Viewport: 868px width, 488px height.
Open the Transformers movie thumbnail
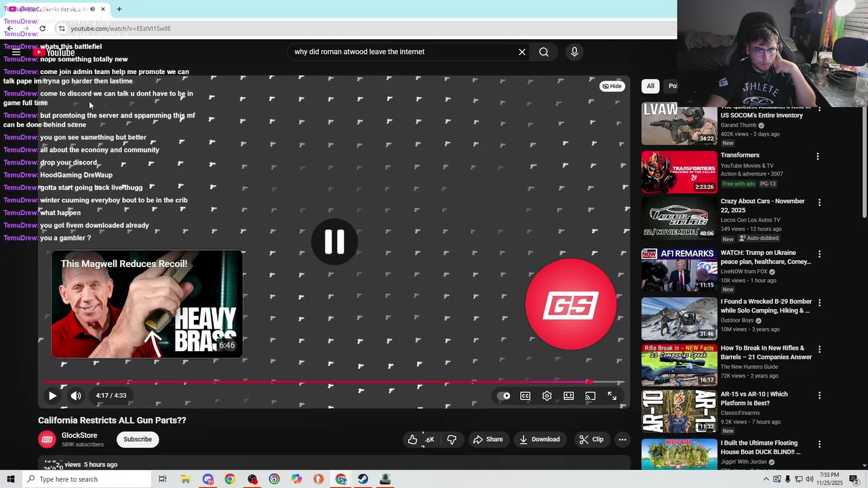pyautogui.click(x=679, y=172)
